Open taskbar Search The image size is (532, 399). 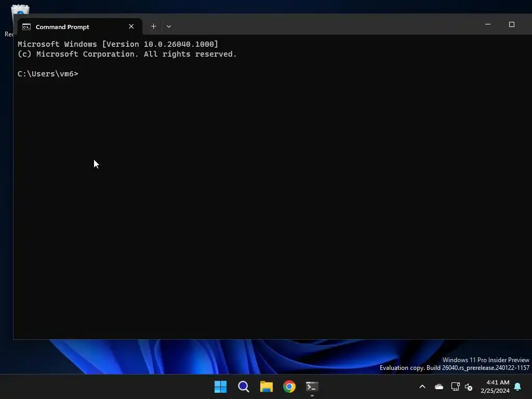244,387
